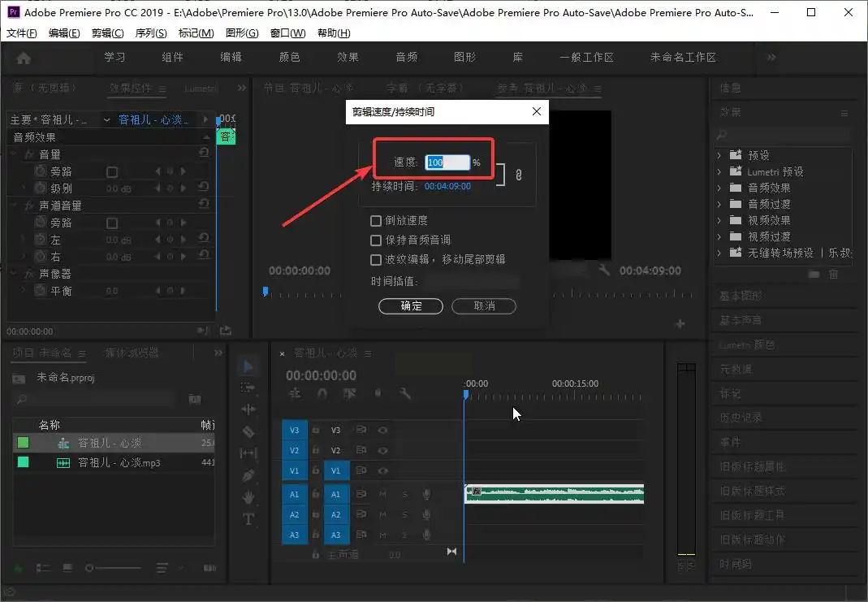
Task: Click the 取消 button in the dialog
Action: coord(484,306)
